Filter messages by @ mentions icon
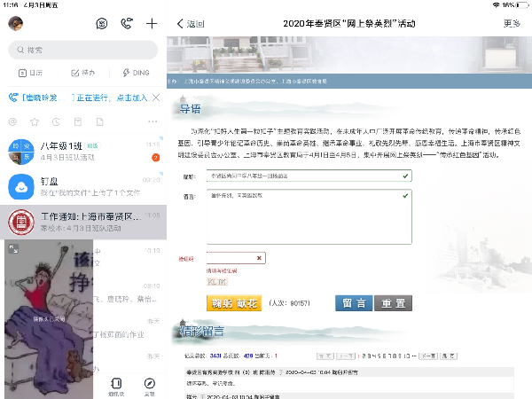 [12, 121]
